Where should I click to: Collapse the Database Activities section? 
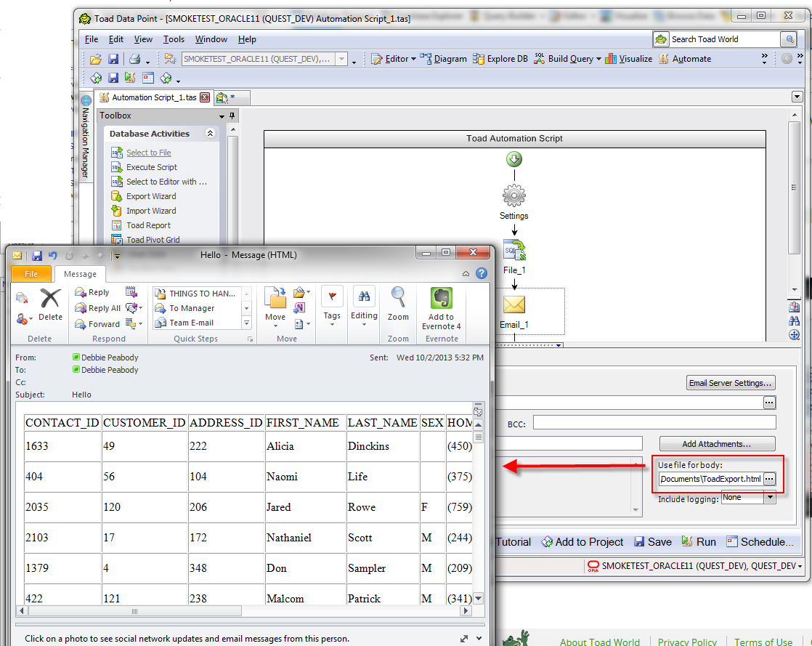(210, 133)
